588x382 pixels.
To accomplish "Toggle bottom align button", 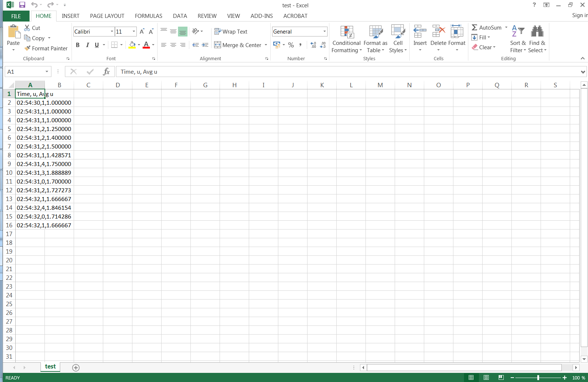I will tap(183, 31).
